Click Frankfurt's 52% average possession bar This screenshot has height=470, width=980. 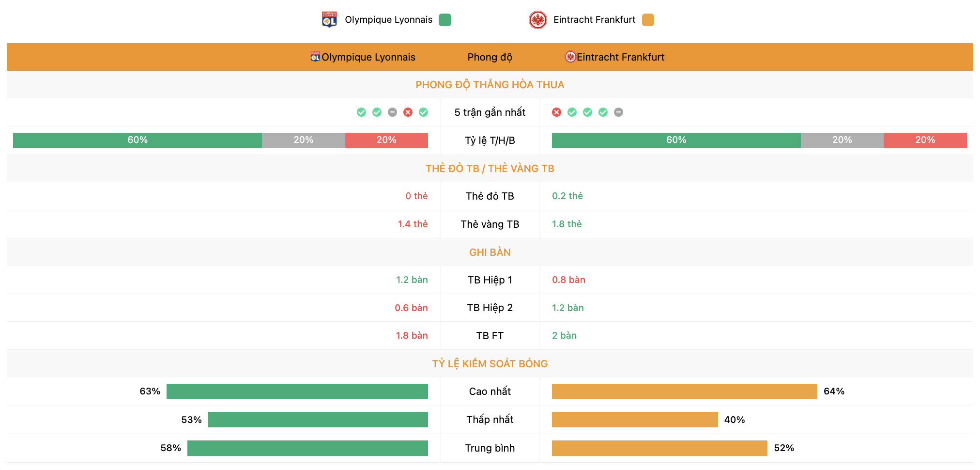pos(659,448)
